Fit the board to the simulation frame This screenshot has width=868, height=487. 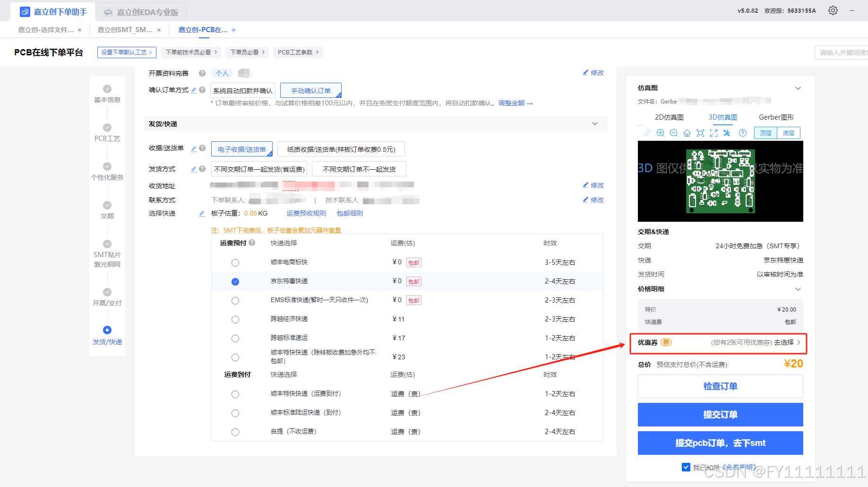click(700, 133)
